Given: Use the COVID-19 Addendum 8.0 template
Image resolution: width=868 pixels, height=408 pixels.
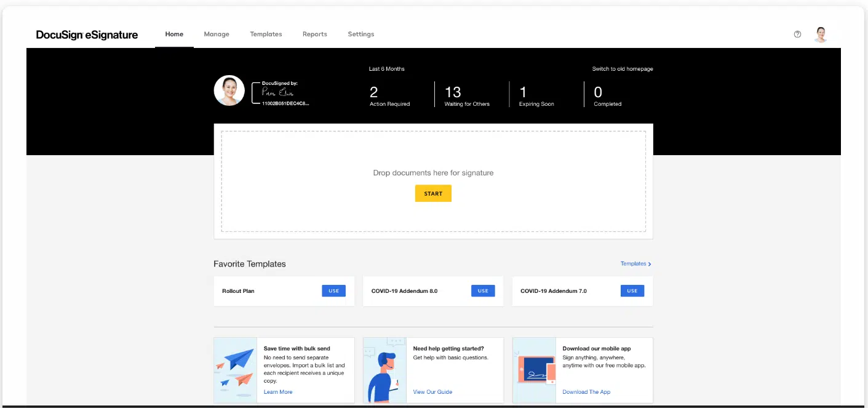Looking at the screenshot, I should (483, 291).
